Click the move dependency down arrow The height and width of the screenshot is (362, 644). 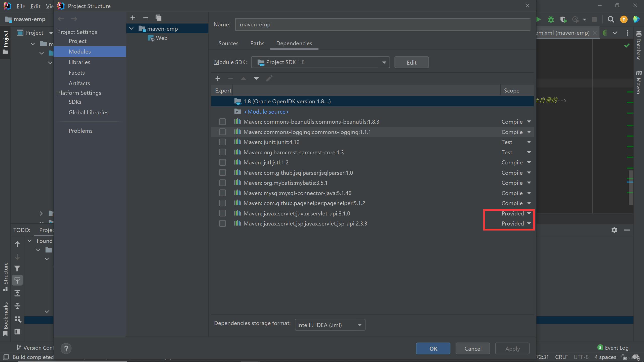(256, 78)
